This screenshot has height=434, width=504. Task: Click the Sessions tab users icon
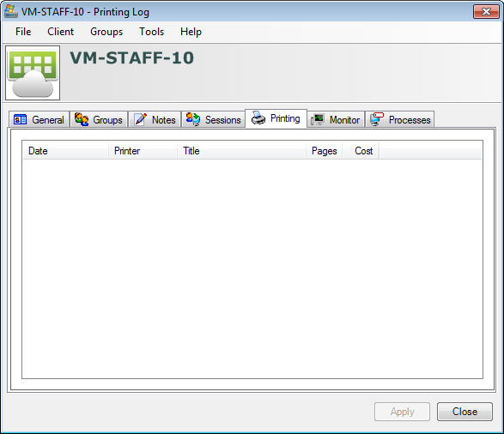point(193,119)
